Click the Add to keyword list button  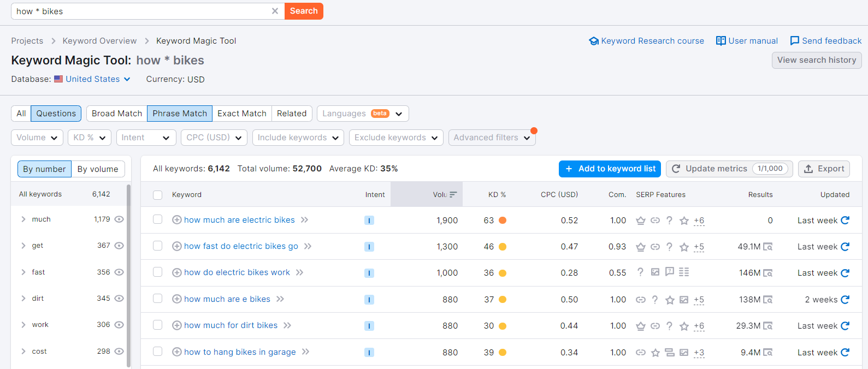(x=610, y=169)
